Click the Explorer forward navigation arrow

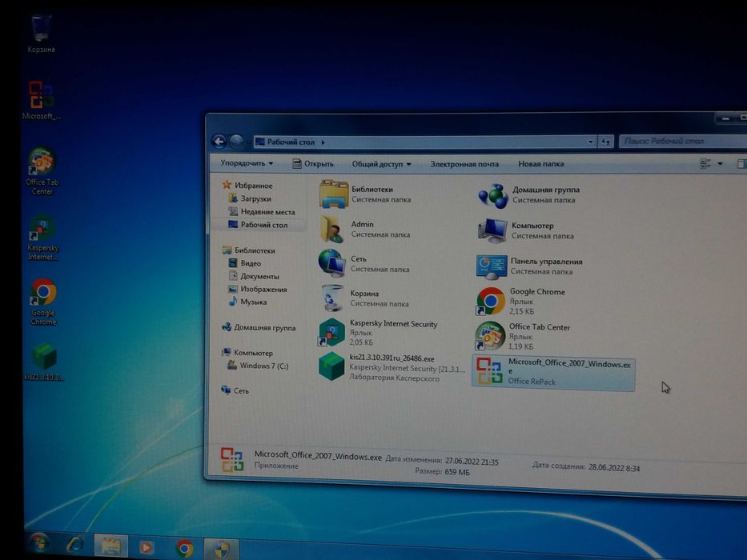(236, 142)
